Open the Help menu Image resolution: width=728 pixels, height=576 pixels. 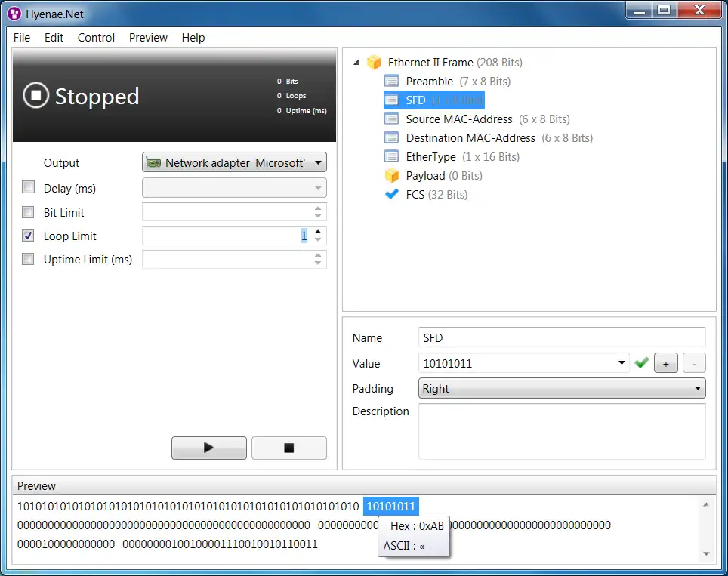coord(193,38)
